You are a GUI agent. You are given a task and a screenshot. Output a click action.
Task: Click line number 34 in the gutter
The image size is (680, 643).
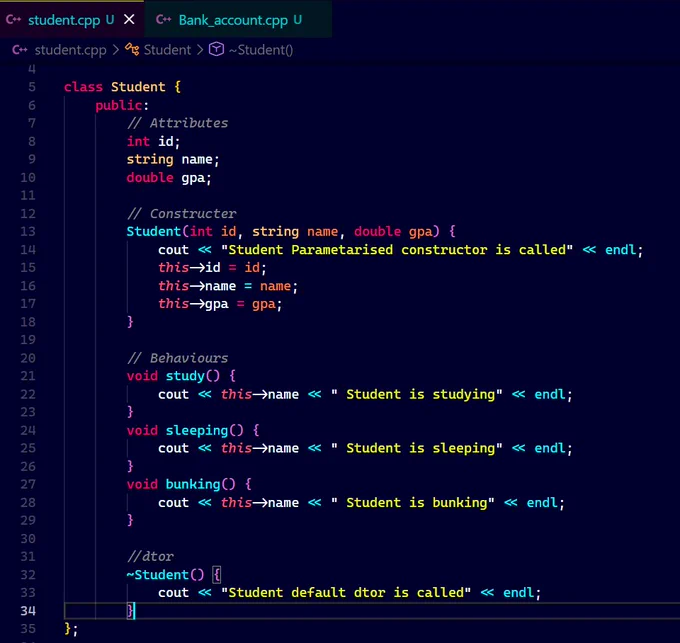click(28, 611)
